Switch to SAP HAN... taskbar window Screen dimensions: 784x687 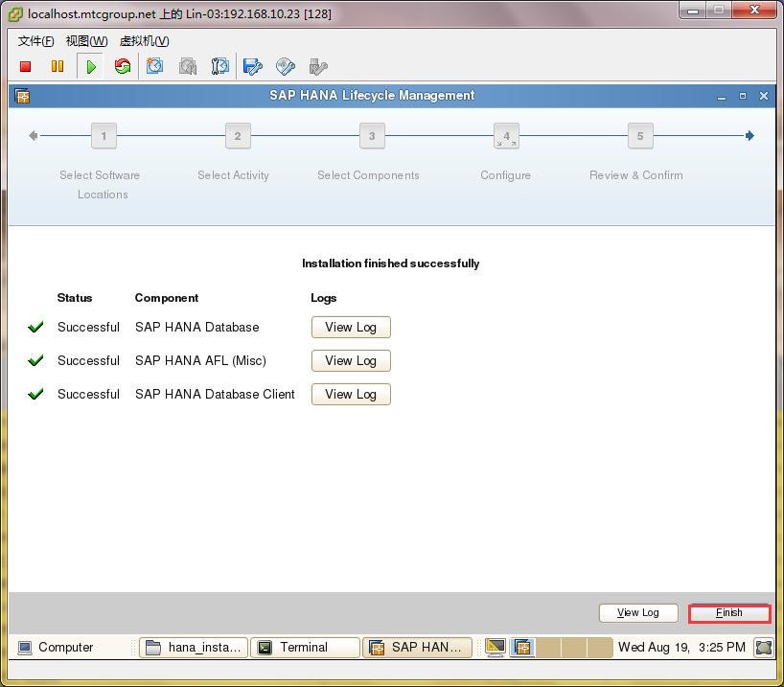click(x=417, y=647)
